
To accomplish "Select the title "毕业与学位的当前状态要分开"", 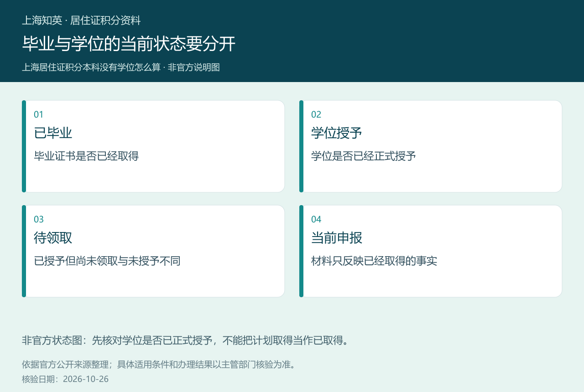I will pos(129,44).
